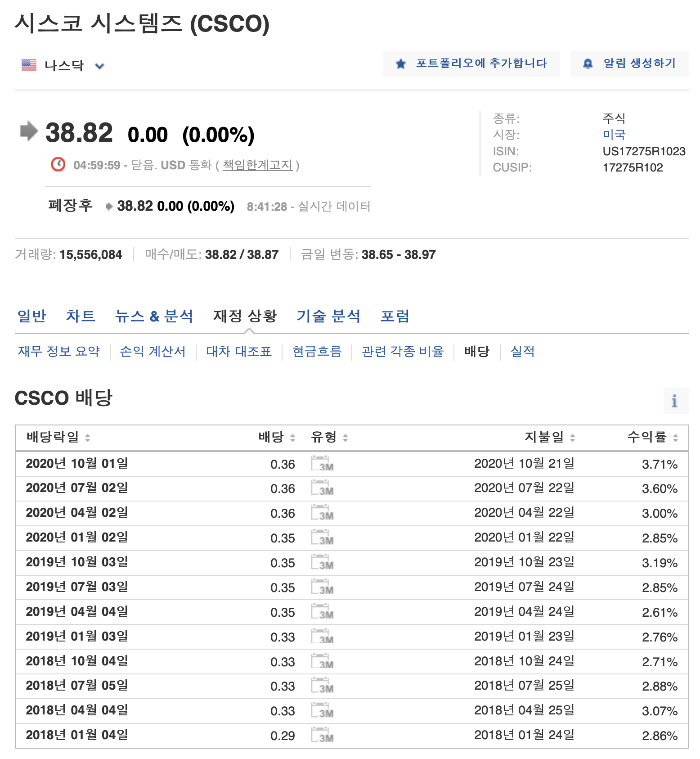Select the ISIN value US17275R1023

coord(644,151)
